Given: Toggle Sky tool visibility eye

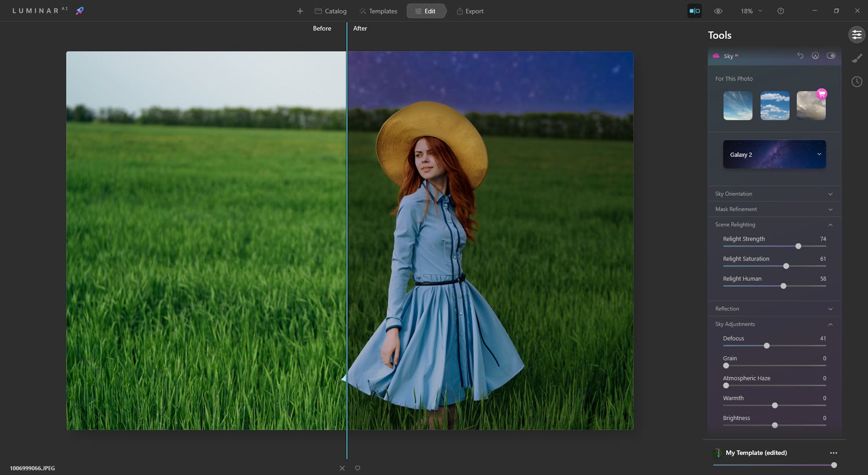Looking at the screenshot, I should tap(831, 56).
